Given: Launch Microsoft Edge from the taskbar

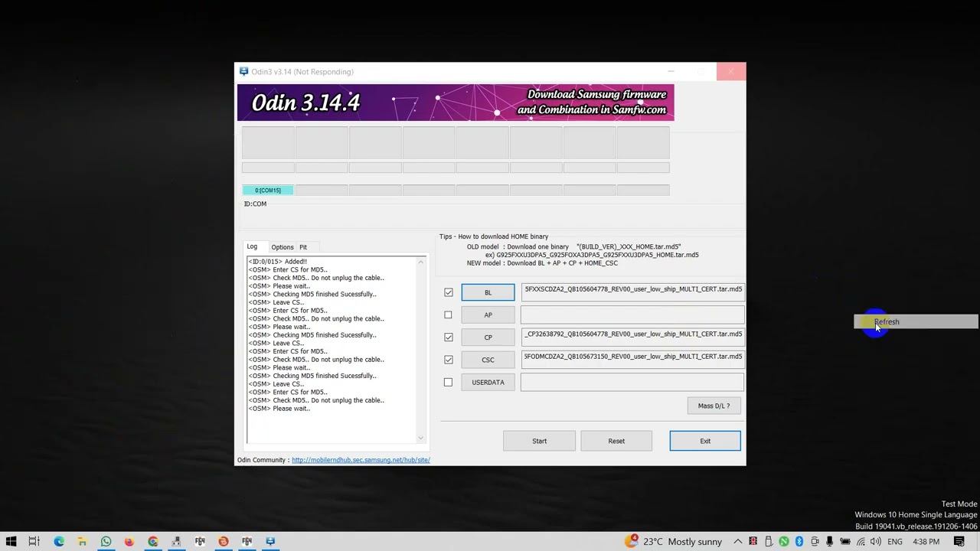Looking at the screenshot, I should click(59, 541).
